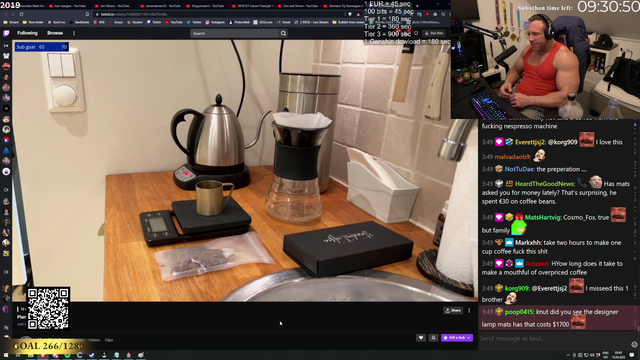Go back using browser back arrow

(6, 14)
